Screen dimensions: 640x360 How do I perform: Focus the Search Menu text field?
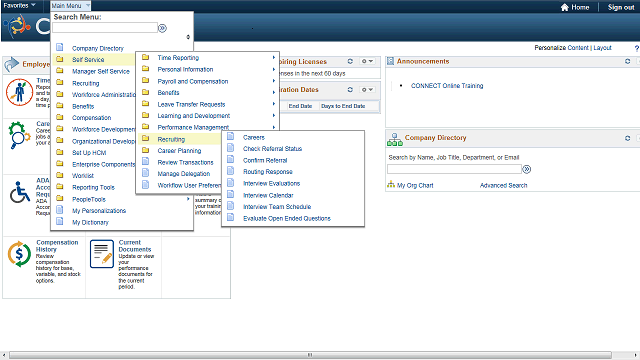tap(105, 28)
